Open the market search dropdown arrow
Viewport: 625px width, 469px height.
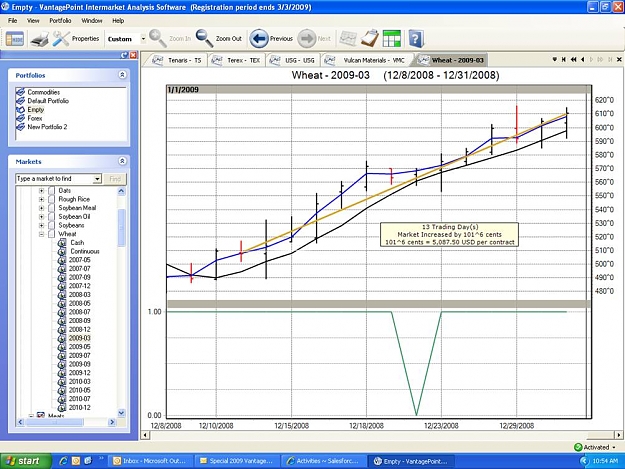97,179
